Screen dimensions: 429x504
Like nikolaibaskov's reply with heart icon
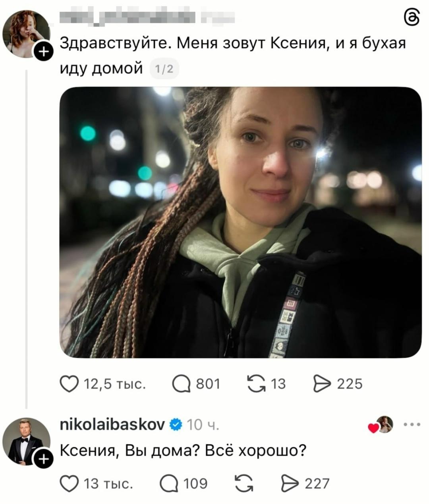(69, 483)
